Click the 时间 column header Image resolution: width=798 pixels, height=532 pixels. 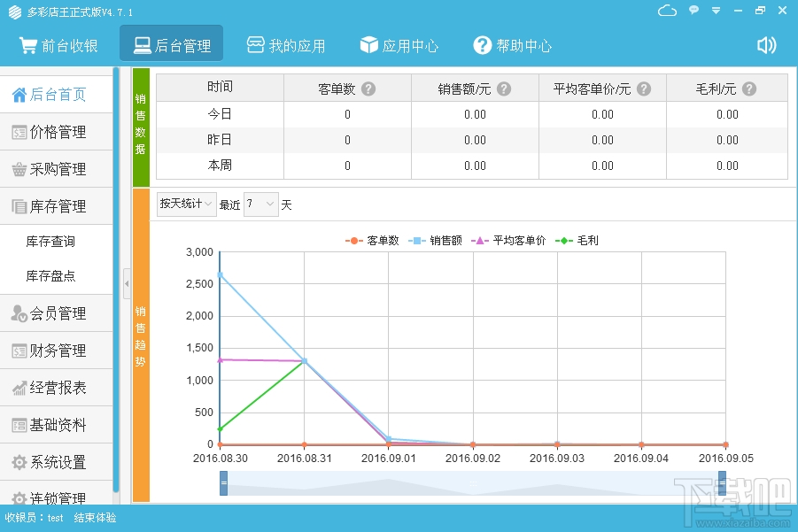pos(220,87)
